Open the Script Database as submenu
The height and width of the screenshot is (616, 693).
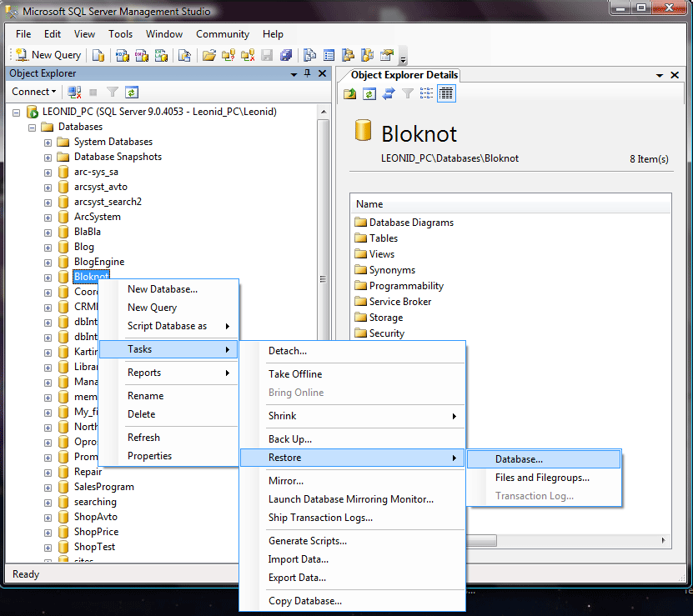tap(168, 326)
